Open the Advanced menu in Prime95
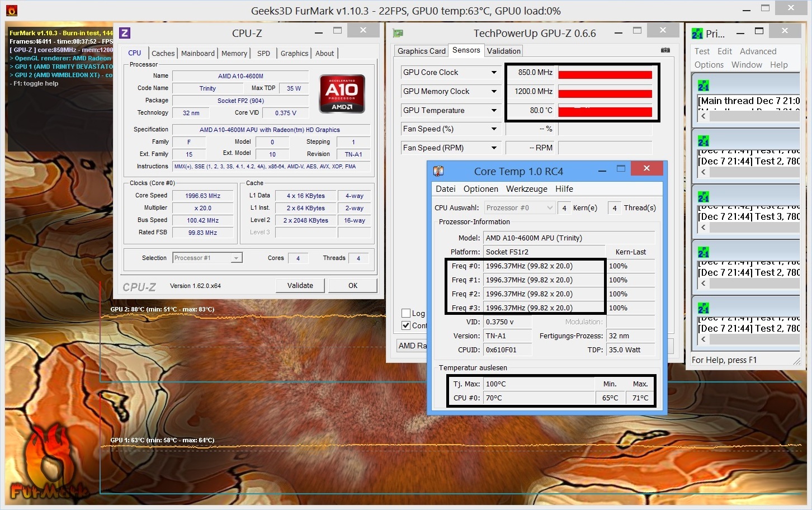This screenshot has height=510, width=812. 758,51
